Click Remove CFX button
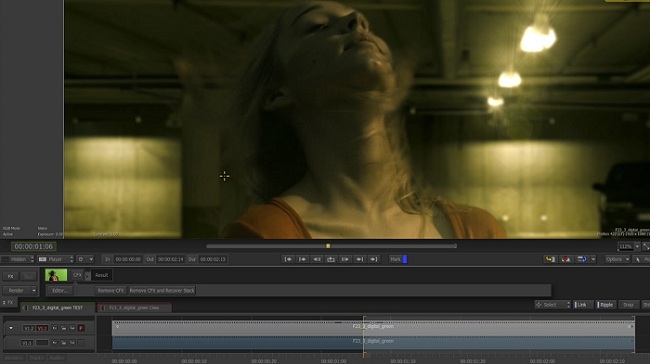 tap(111, 291)
